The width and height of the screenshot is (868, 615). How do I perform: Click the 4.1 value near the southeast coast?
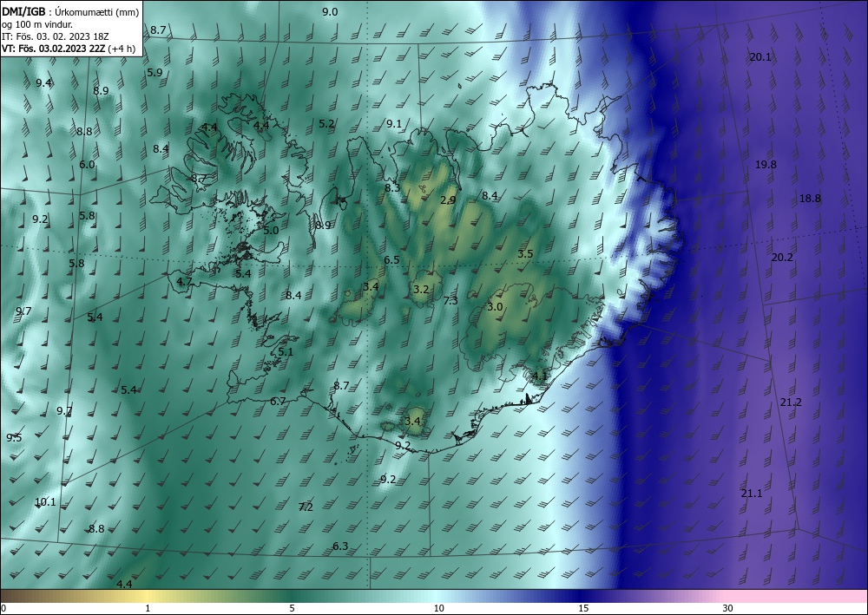[x=540, y=376]
